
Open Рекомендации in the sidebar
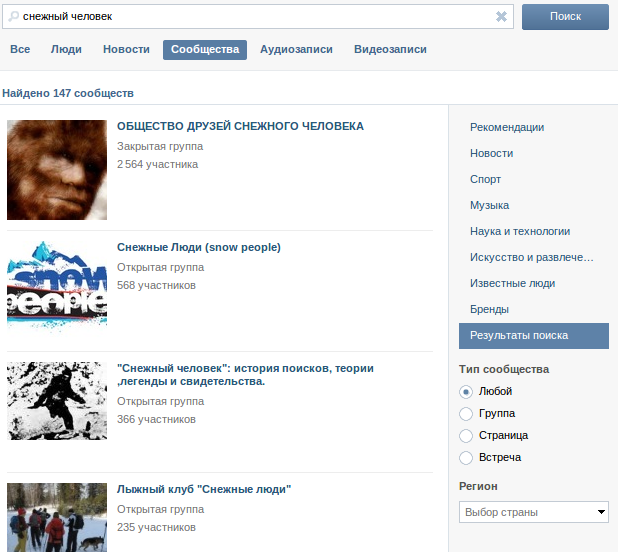click(507, 127)
